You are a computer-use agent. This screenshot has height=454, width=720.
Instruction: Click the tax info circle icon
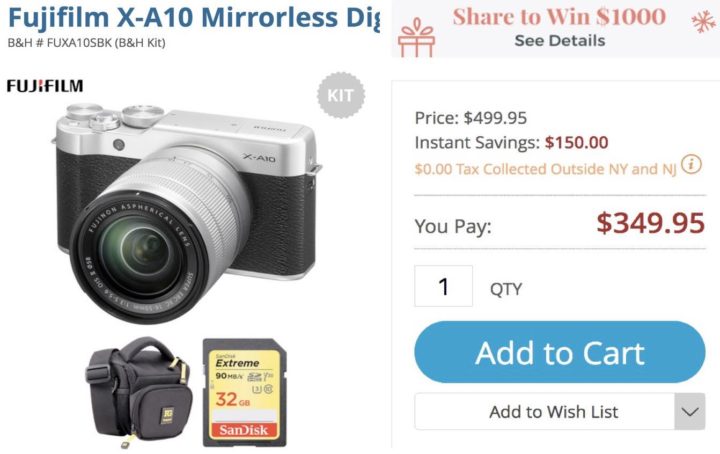691,164
